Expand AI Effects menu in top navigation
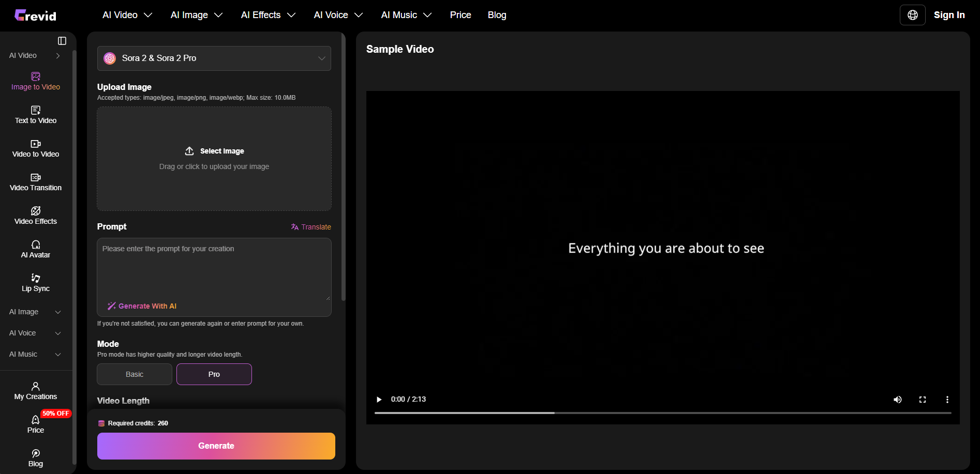Screen dimensions: 980x474 point(268,15)
